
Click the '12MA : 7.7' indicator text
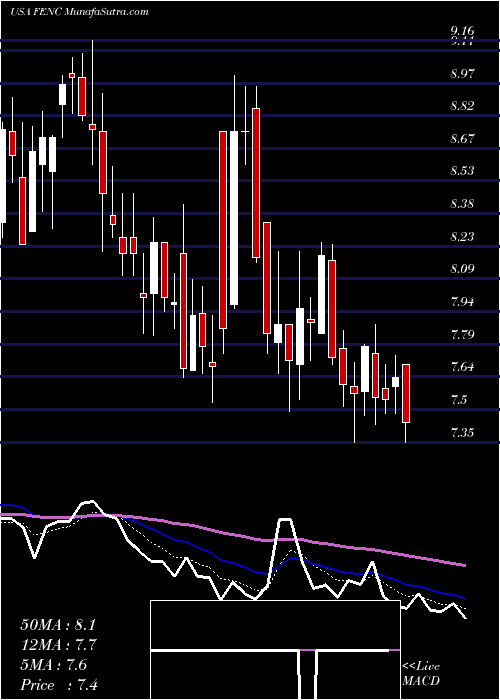[59, 645]
